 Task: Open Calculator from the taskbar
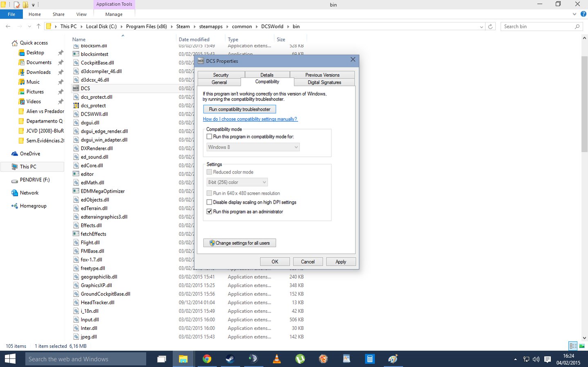[370, 359]
